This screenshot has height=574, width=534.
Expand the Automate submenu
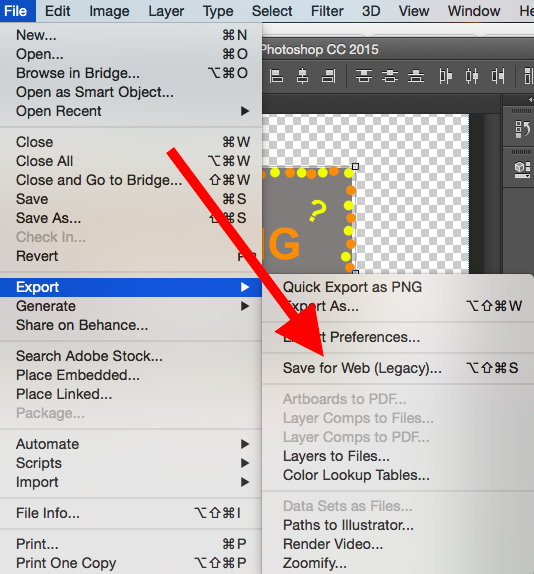(x=131, y=444)
